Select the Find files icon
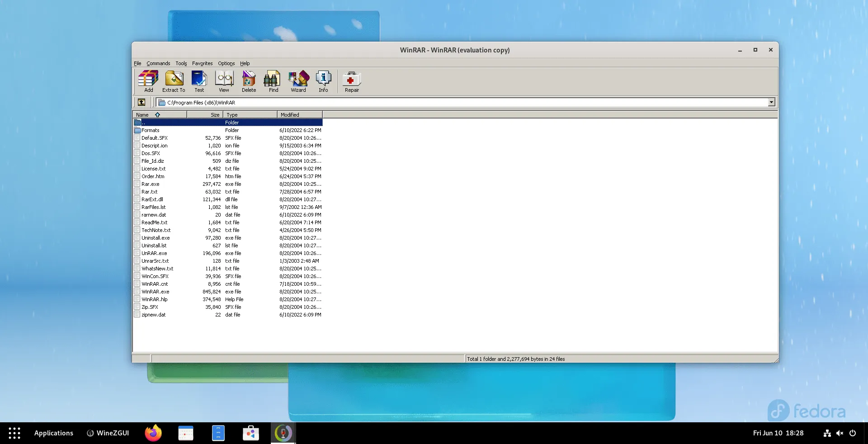 coord(273,81)
